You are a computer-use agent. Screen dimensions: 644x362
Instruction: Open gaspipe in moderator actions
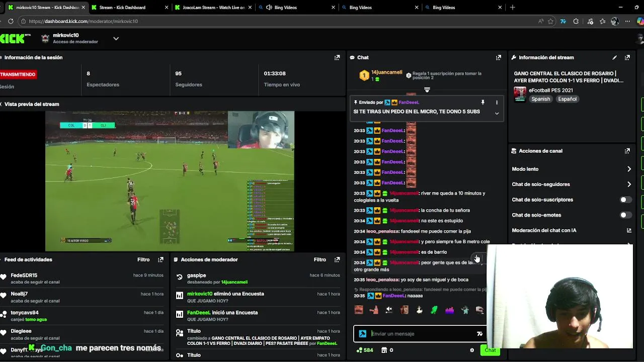click(196, 275)
